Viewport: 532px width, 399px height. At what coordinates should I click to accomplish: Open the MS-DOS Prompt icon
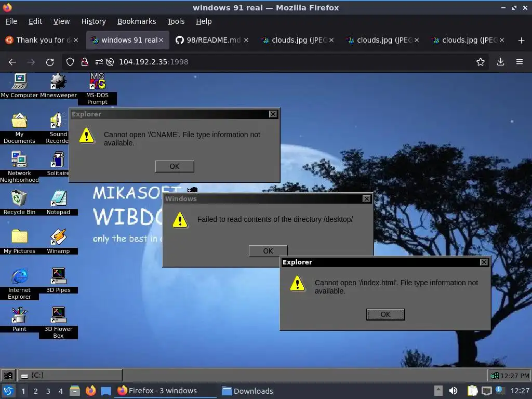(97, 89)
